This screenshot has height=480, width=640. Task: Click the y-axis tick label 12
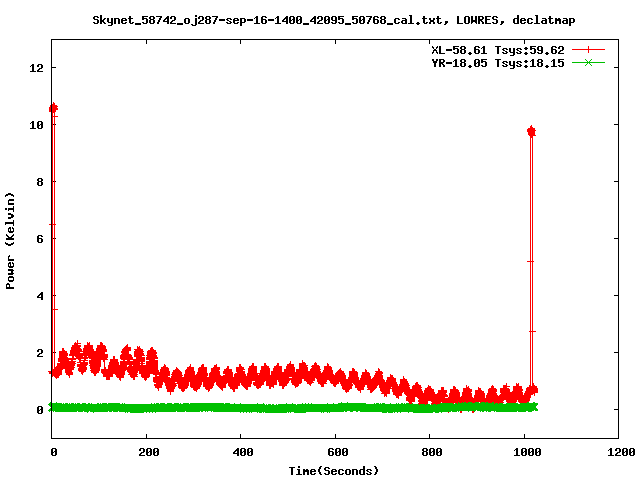click(36, 68)
